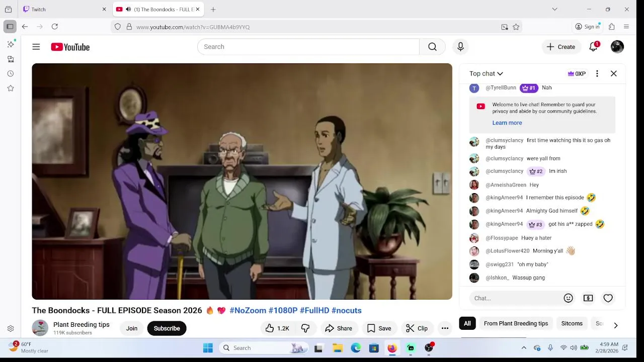
Task: Open Firefox extensions puzzle icon
Action: 612,27
